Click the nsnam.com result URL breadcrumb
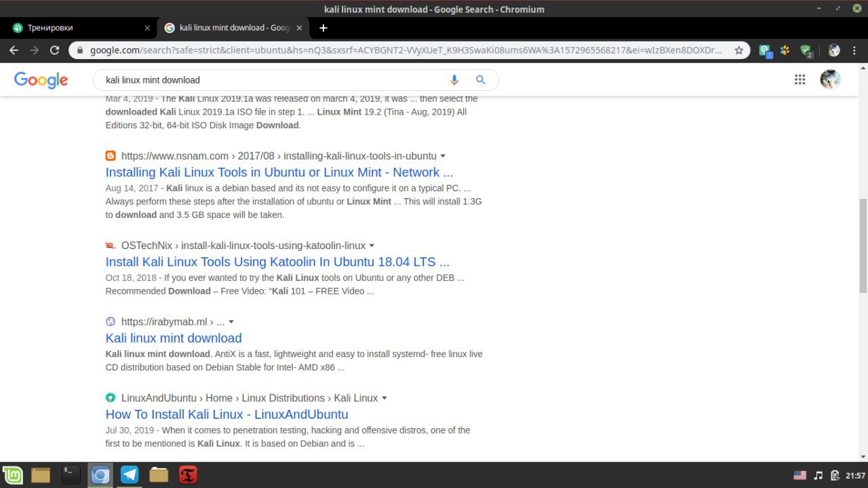Image resolution: width=868 pixels, height=488 pixels. [279, 156]
